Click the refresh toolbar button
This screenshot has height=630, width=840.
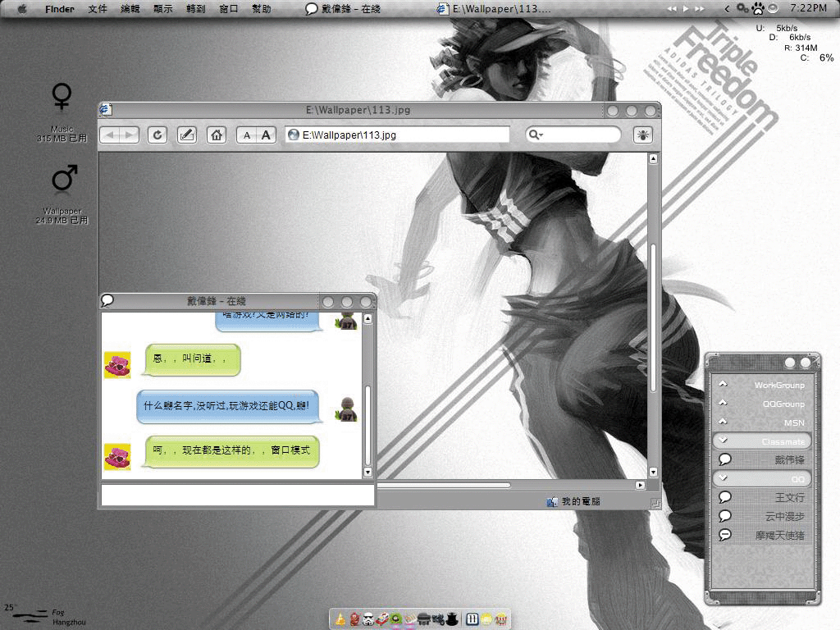[x=157, y=135]
